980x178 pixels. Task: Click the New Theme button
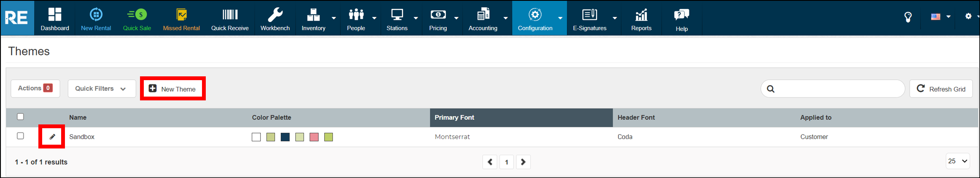[x=172, y=89]
